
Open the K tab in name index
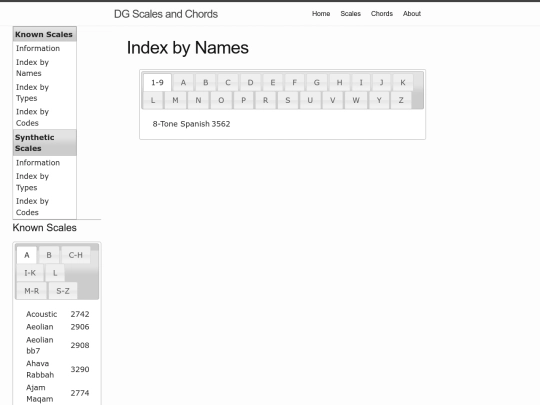403,83
